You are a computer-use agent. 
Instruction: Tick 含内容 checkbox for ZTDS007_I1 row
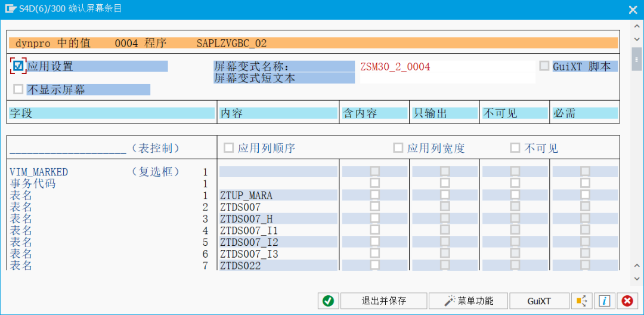pos(374,230)
